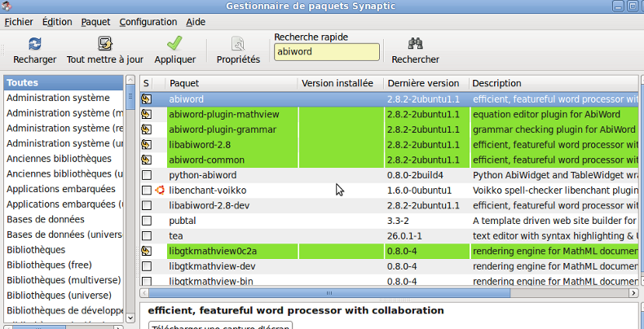Click the package list horizontal scrollbar thumb
Viewport: 644px width, 329px height.
coord(329,293)
